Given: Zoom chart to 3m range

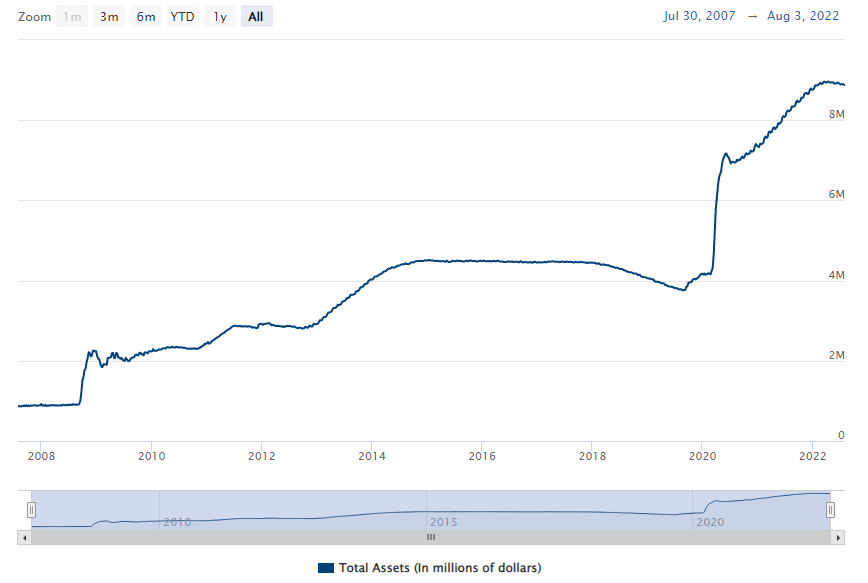Looking at the screenshot, I should point(109,17).
